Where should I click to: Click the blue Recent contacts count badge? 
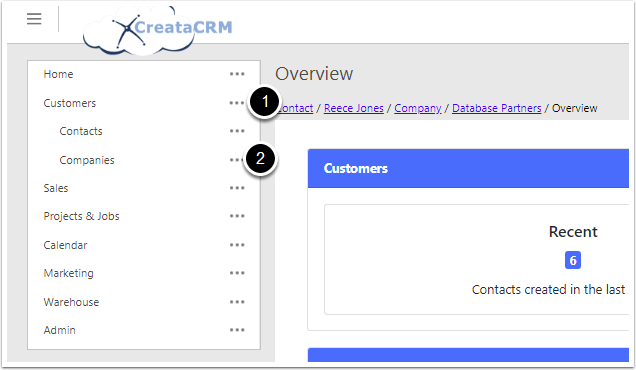(x=573, y=260)
